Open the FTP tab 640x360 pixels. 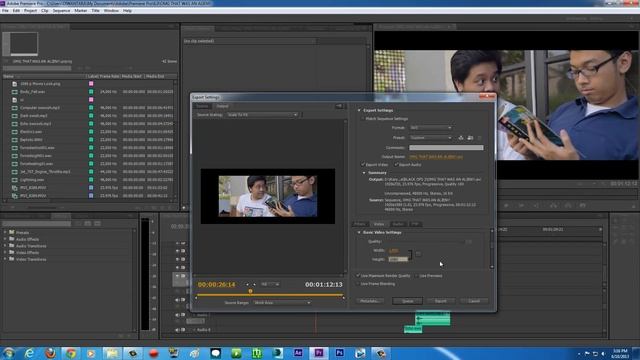pos(415,224)
